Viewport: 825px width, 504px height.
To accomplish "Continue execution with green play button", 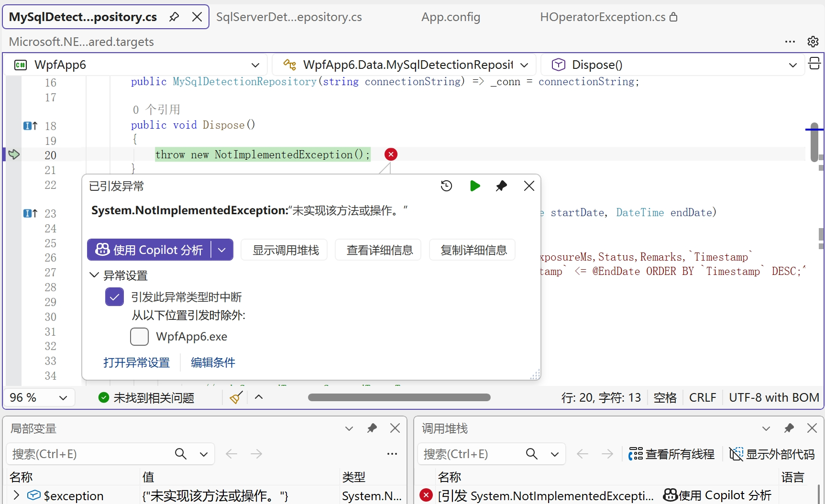I will tap(474, 186).
